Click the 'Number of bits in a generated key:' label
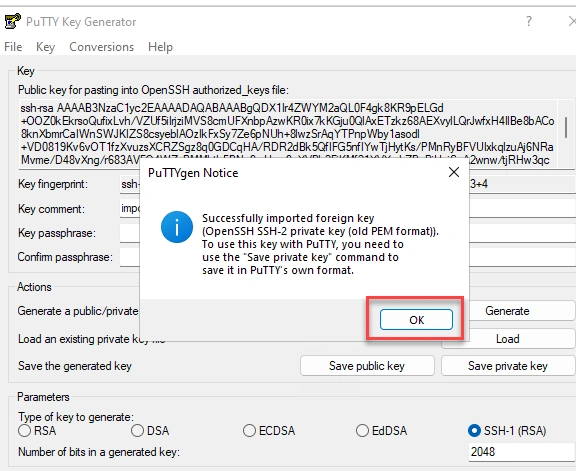The image size is (576, 471). click(x=99, y=452)
